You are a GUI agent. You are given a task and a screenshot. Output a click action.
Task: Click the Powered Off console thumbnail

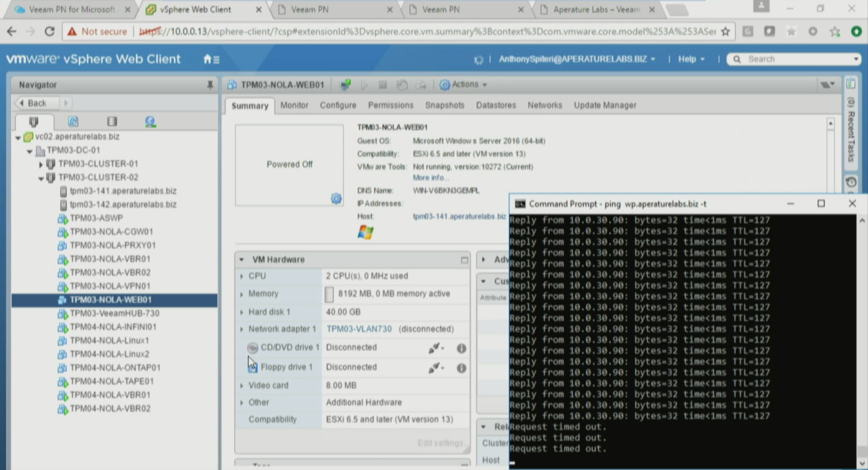pos(289,165)
